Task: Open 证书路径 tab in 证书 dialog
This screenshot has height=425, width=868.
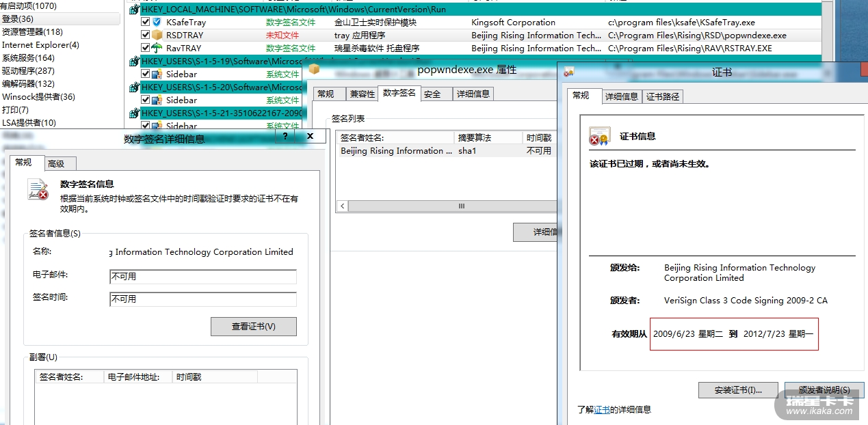Action: pyautogui.click(x=663, y=97)
